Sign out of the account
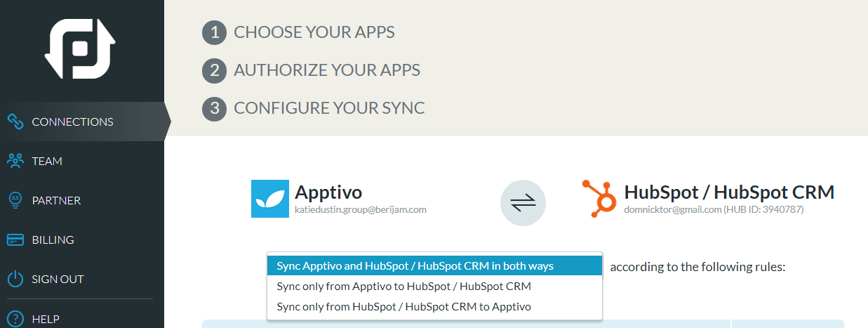Viewport: 868px width, 328px height. point(82,279)
